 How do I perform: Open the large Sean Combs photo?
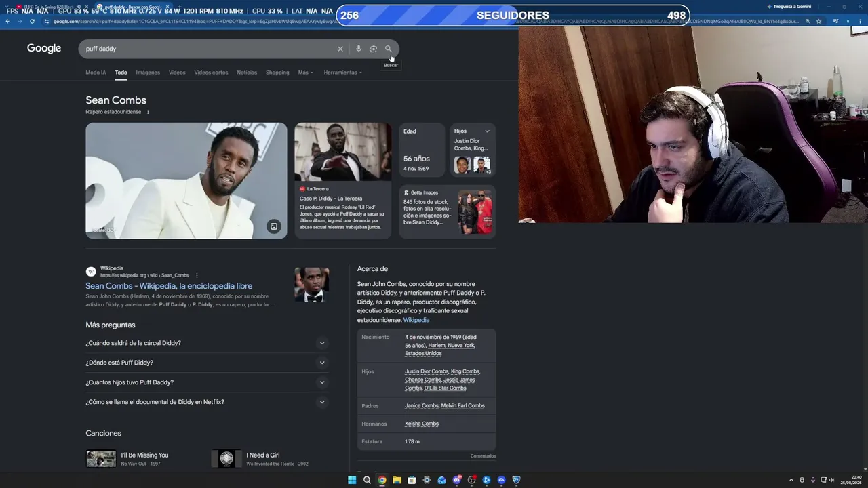[186, 180]
